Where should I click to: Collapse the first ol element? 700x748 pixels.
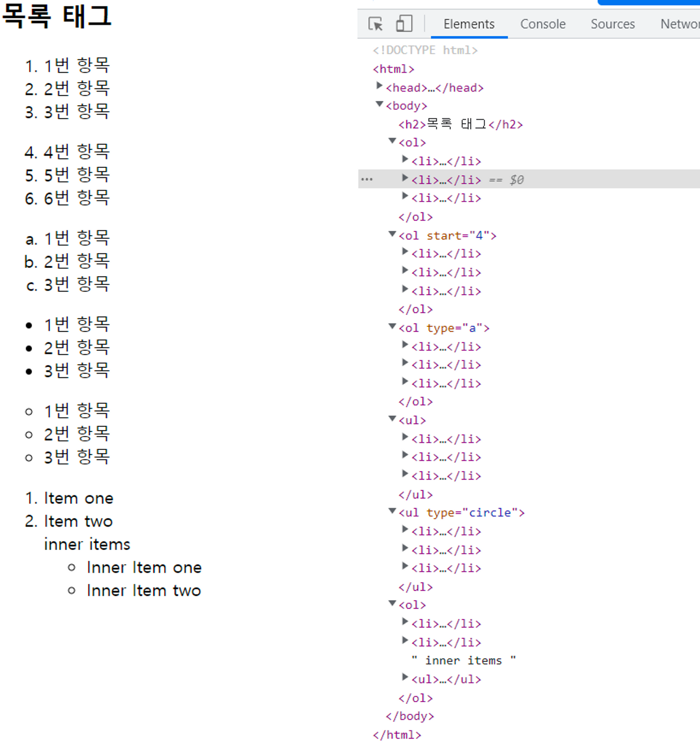click(x=392, y=141)
